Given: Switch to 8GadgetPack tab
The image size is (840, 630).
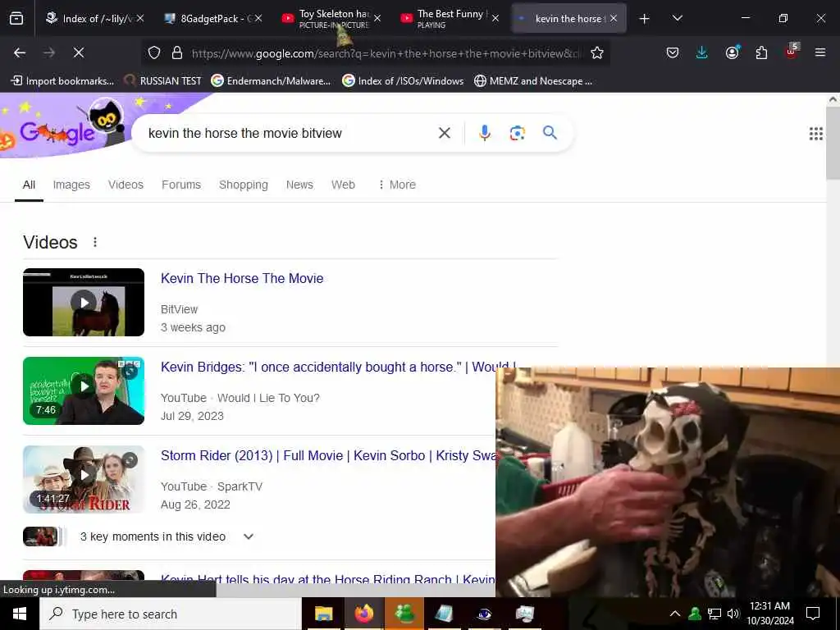Looking at the screenshot, I should click(212, 19).
